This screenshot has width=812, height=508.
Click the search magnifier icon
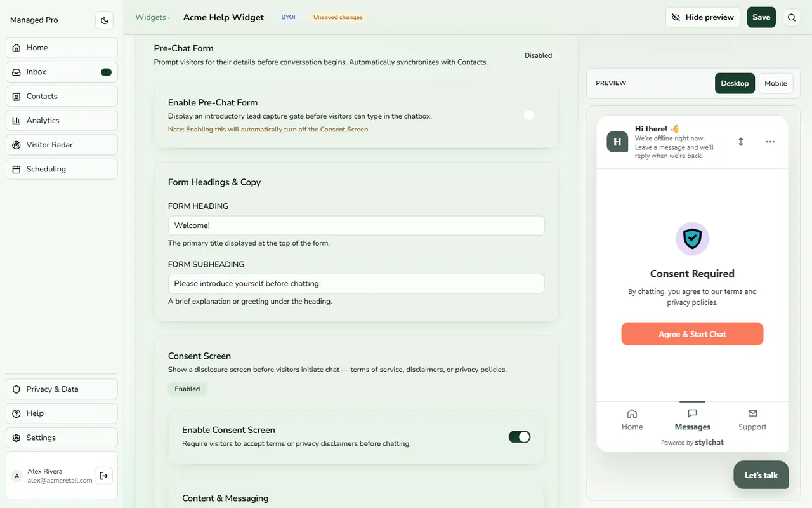(792, 18)
